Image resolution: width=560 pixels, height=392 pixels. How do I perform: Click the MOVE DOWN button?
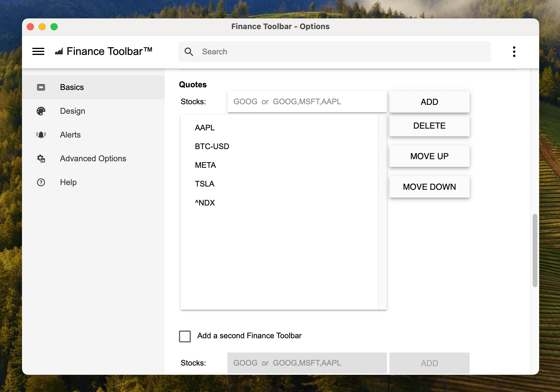pyautogui.click(x=429, y=187)
